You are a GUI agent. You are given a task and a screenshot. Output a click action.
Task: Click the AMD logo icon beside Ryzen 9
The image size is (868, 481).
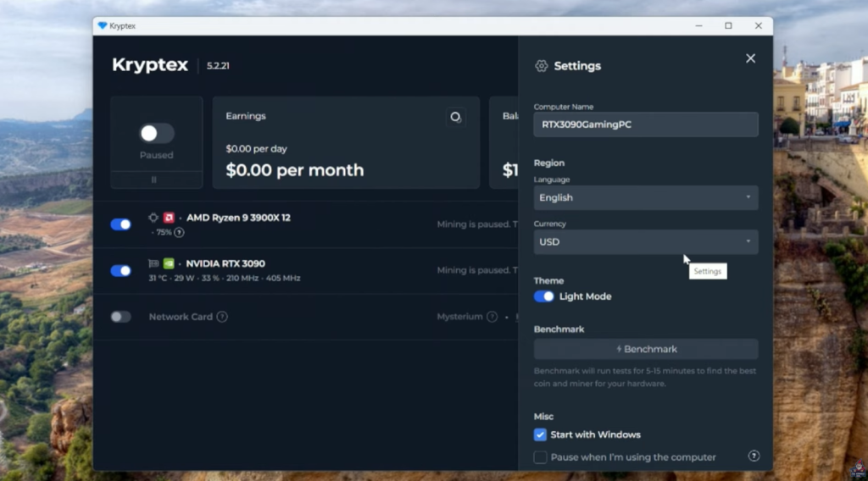coord(169,218)
